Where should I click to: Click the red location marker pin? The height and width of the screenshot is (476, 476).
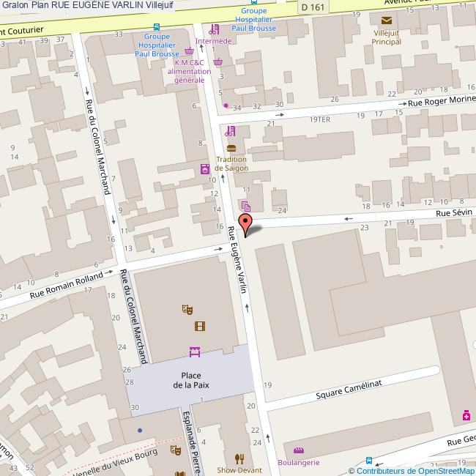[x=246, y=223]
